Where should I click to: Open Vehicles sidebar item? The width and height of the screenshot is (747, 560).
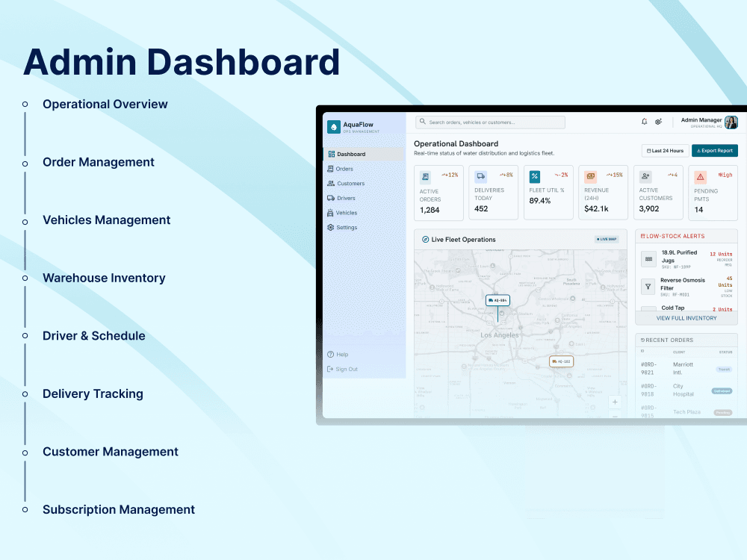(365, 213)
